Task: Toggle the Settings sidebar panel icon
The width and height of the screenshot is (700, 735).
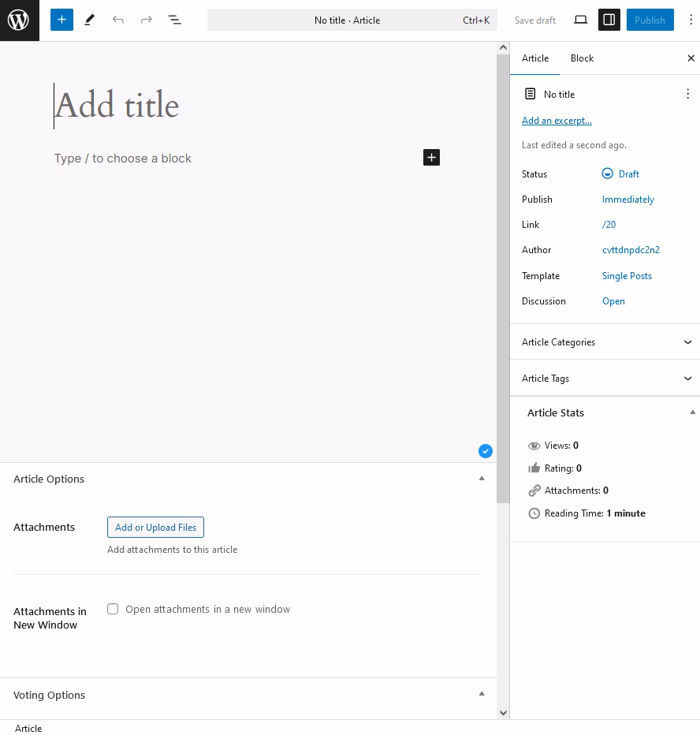Action: tap(609, 20)
